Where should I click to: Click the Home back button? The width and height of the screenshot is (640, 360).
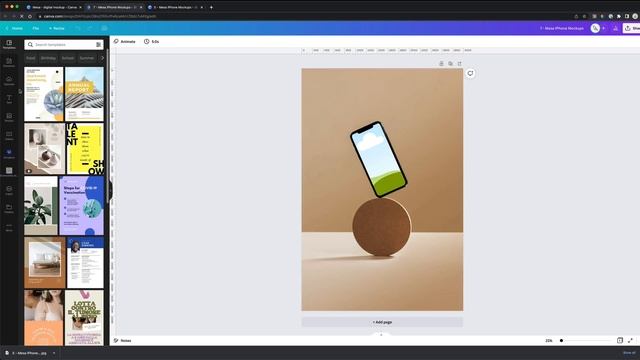click(x=14, y=28)
